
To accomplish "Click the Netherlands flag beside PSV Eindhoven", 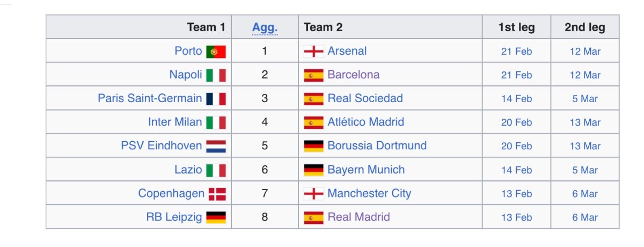I will click(216, 146).
